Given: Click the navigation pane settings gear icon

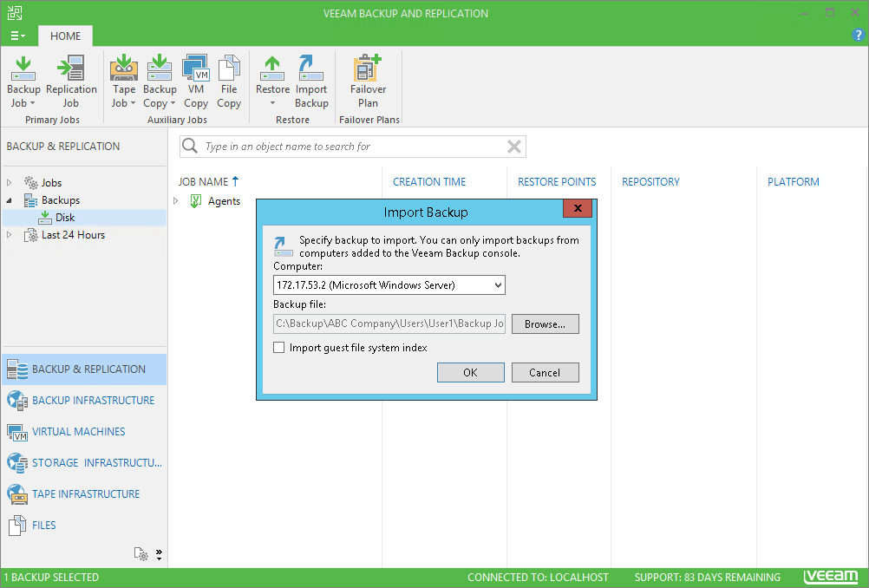Looking at the screenshot, I should [x=140, y=553].
